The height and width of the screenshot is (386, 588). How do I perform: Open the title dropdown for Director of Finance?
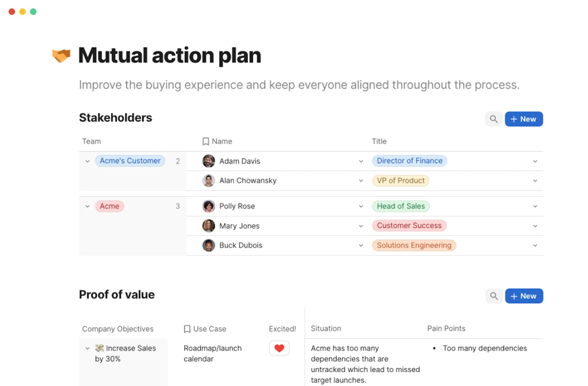pyautogui.click(x=535, y=161)
